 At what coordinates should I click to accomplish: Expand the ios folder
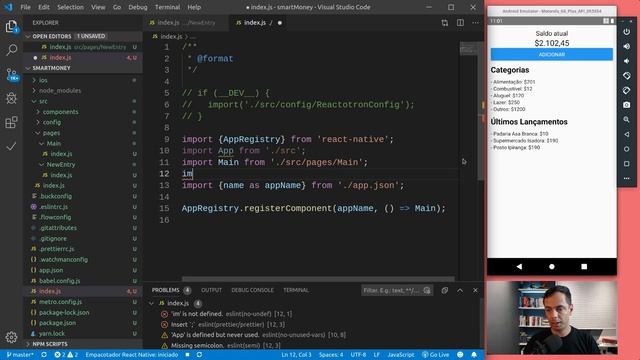[x=83, y=80]
